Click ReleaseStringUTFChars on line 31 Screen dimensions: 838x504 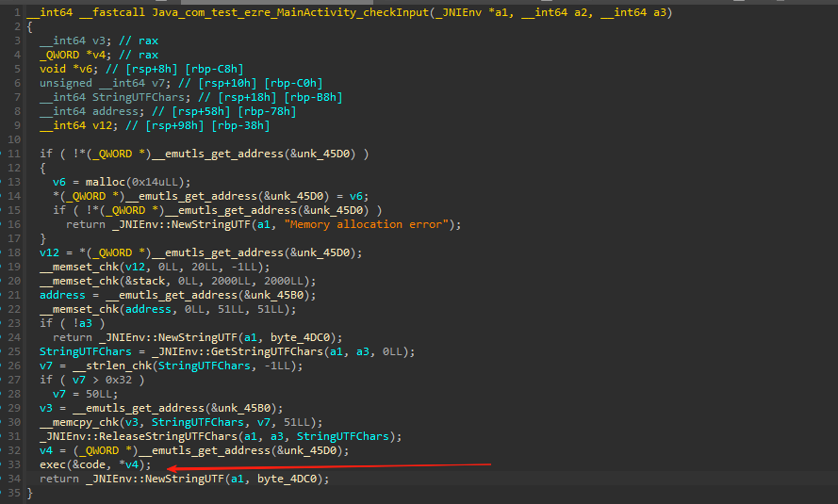pyautogui.click(x=169, y=436)
